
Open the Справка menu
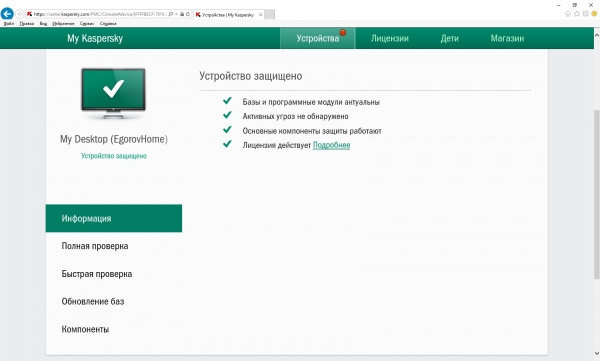pyautogui.click(x=108, y=24)
